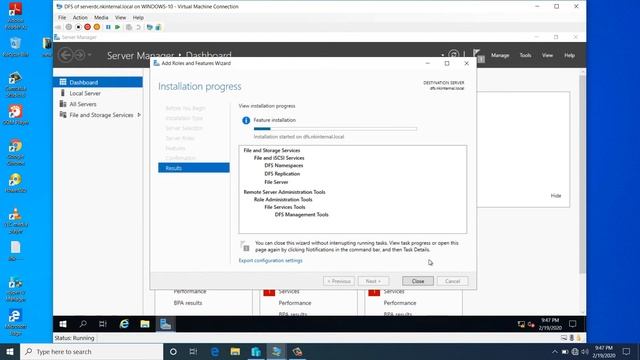Open Server Manager's View menu
Image resolution: width=640 pixels, height=360 pixels.
click(547, 55)
